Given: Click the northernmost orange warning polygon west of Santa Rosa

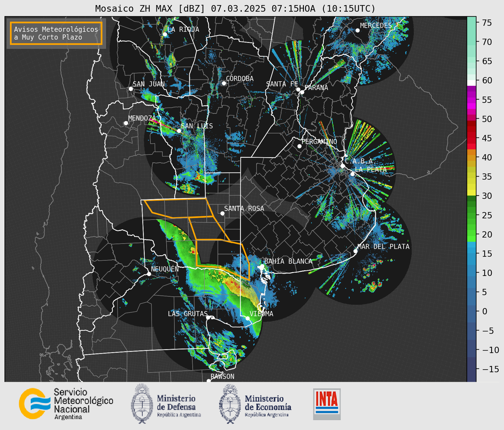Looking at the screenshot, I should point(179,208).
